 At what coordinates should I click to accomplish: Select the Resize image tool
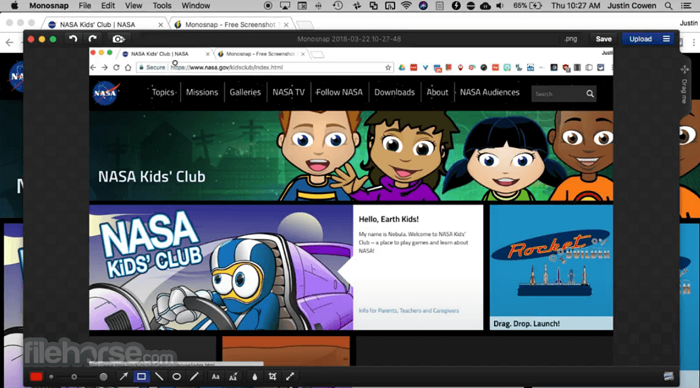290,376
